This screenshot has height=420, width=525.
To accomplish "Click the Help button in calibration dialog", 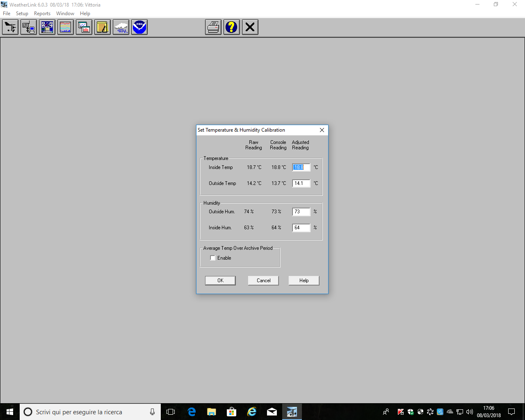I will point(304,281).
